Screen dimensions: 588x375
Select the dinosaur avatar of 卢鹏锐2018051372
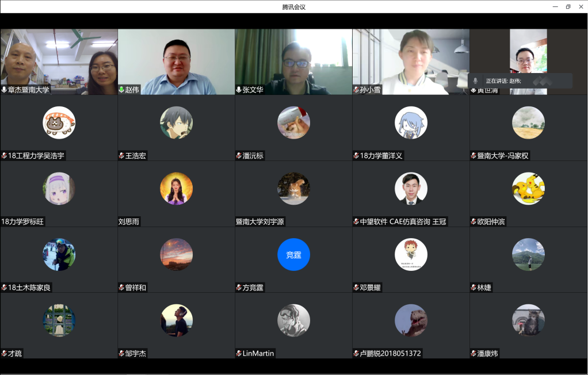411,320
